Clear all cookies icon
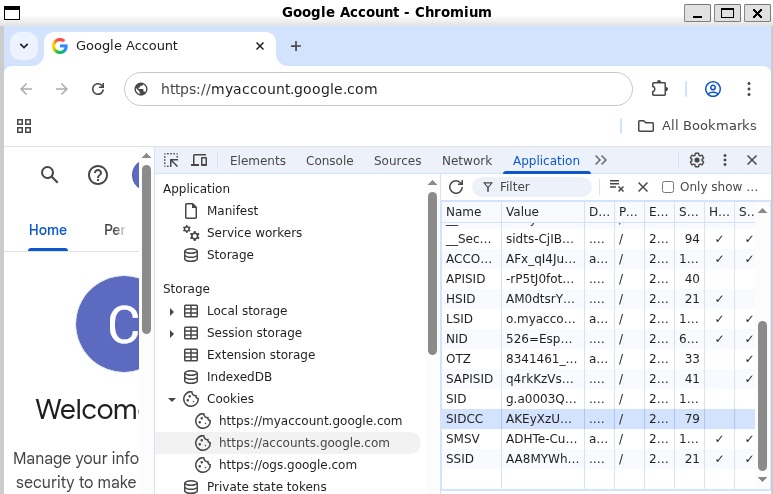The width and height of the screenshot is (773, 494). tap(617, 187)
